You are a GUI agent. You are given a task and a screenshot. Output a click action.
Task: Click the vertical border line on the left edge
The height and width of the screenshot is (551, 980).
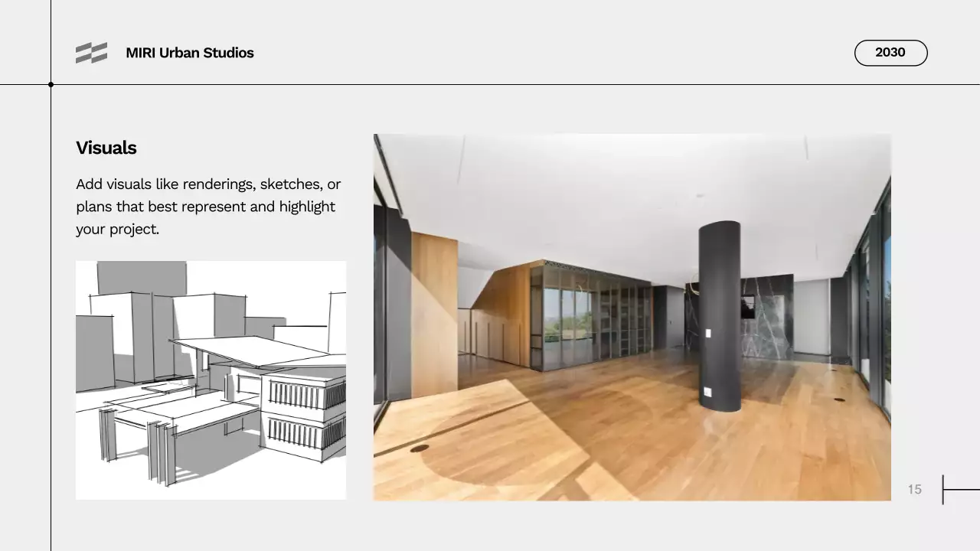click(51, 306)
